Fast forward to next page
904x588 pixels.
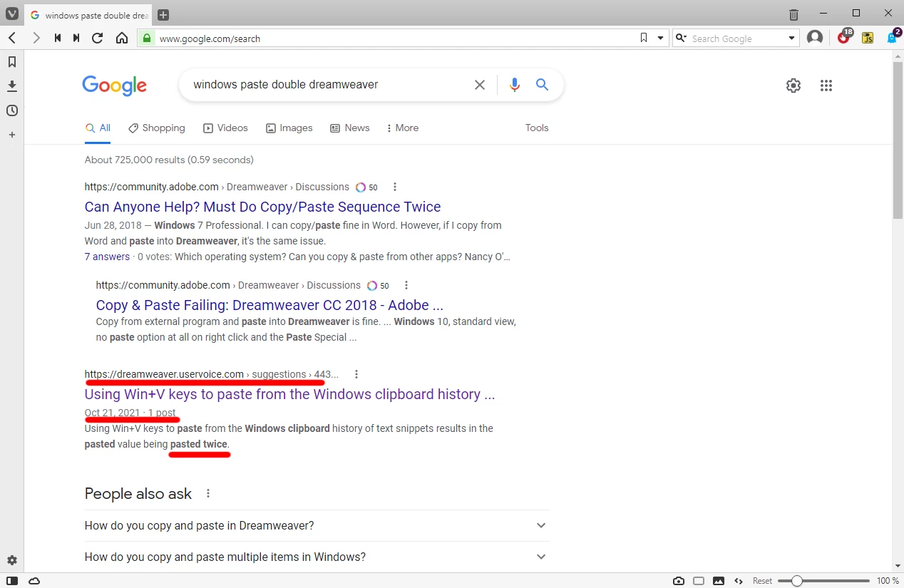76,38
